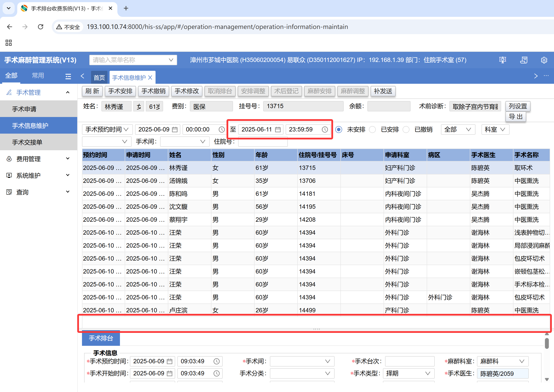Open the 手术间 filter dropdown
The width and height of the screenshot is (554, 392).
185,141
